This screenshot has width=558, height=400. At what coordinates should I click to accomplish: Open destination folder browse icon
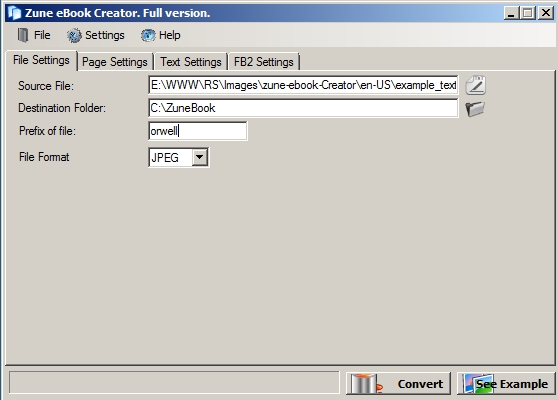point(475,109)
